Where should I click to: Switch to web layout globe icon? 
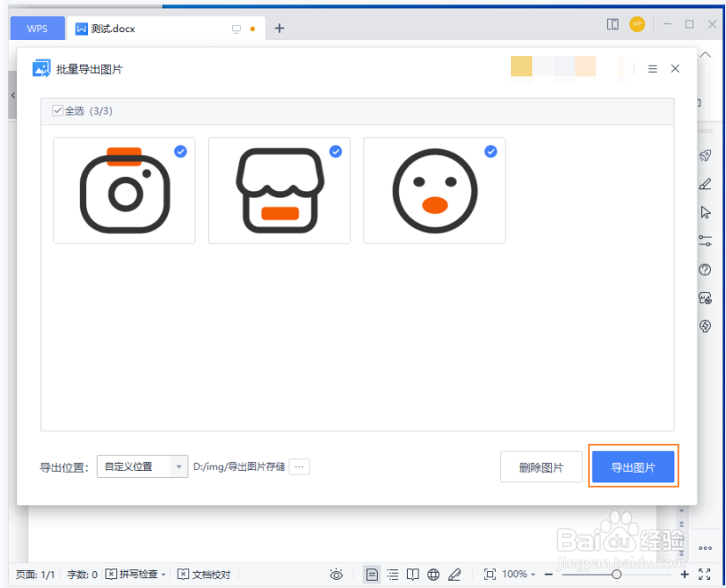click(x=434, y=575)
